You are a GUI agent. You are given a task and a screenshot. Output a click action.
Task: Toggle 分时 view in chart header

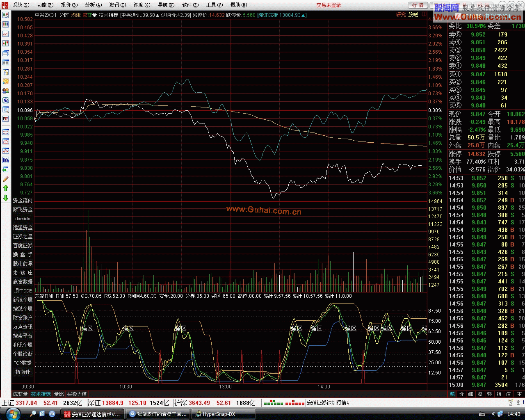coord(64,15)
